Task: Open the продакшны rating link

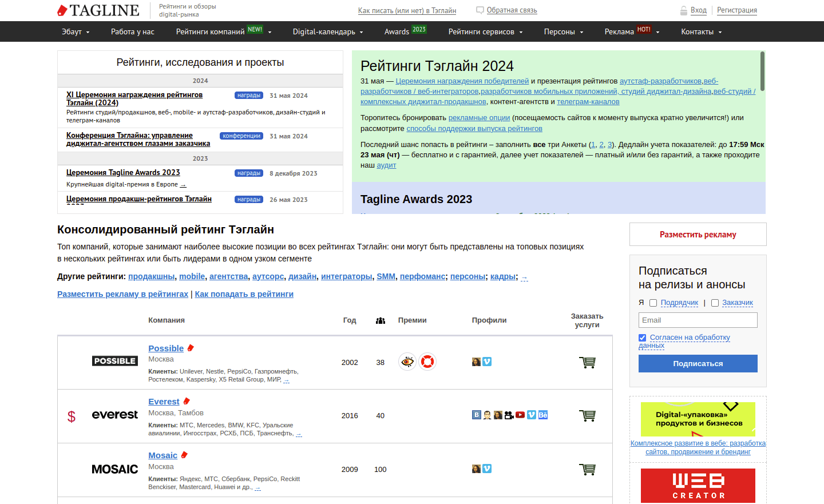Action: (x=152, y=276)
